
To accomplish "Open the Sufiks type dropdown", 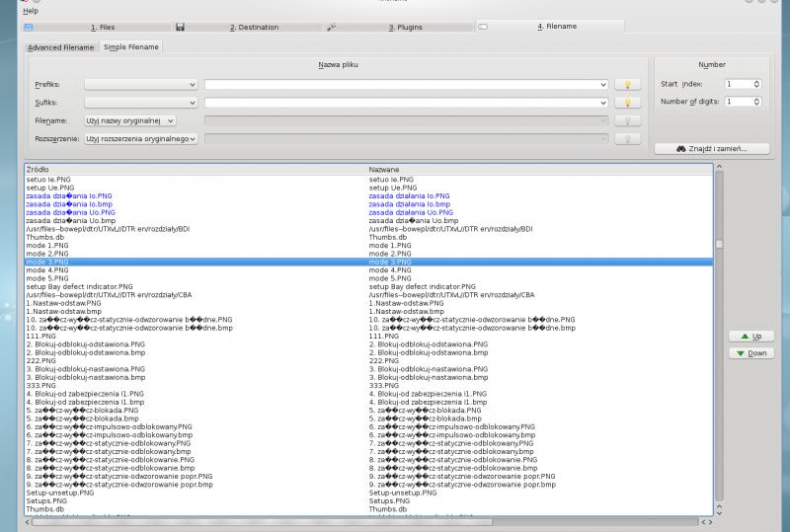I will [140, 103].
